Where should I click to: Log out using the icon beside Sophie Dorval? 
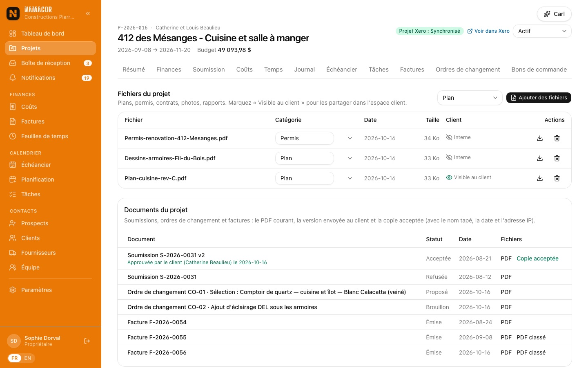87,341
